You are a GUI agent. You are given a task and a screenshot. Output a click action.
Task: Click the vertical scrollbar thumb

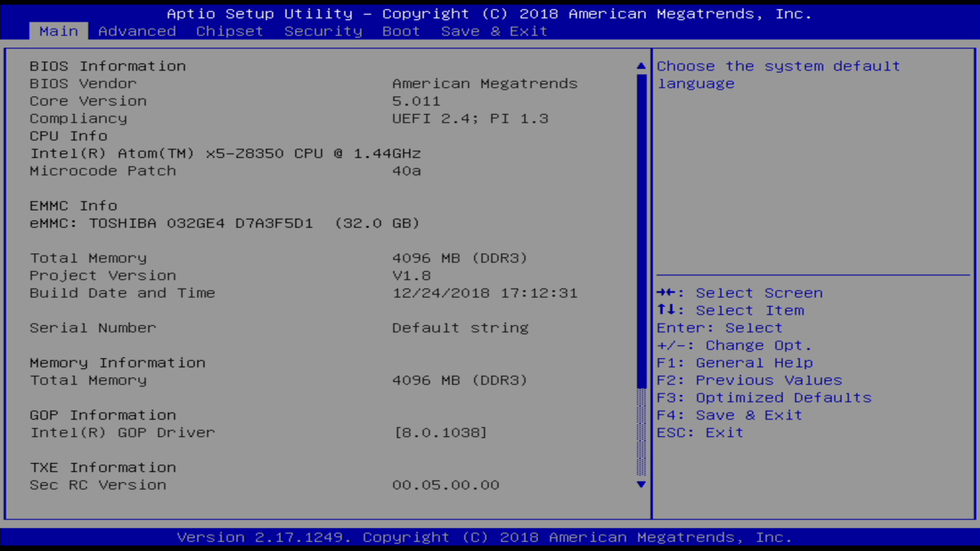point(642,231)
